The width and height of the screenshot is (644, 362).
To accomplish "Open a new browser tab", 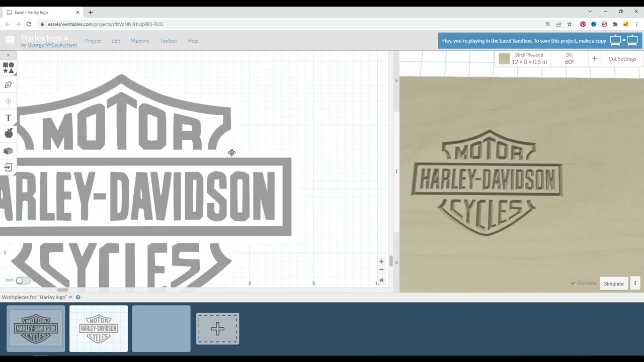I will 91,12.
